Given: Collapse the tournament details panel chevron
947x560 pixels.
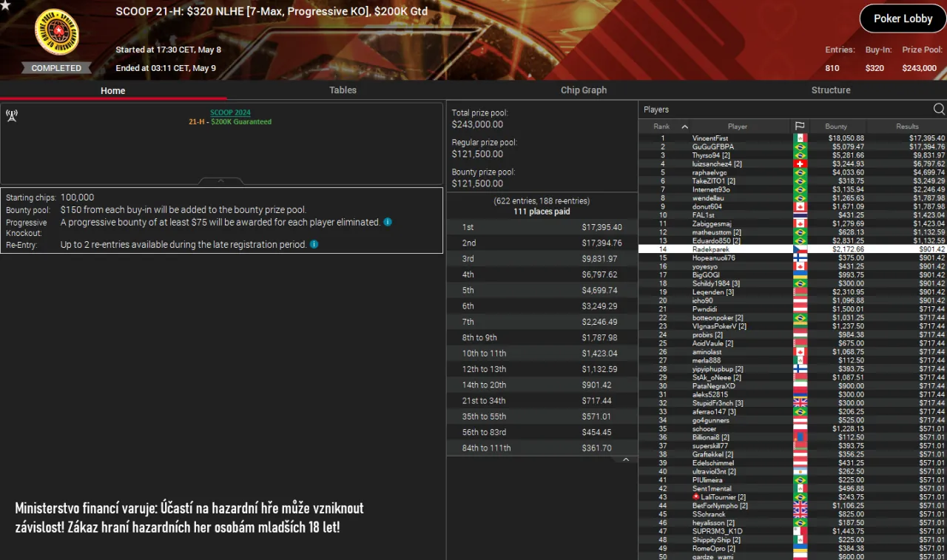Looking at the screenshot, I should click(x=221, y=180).
